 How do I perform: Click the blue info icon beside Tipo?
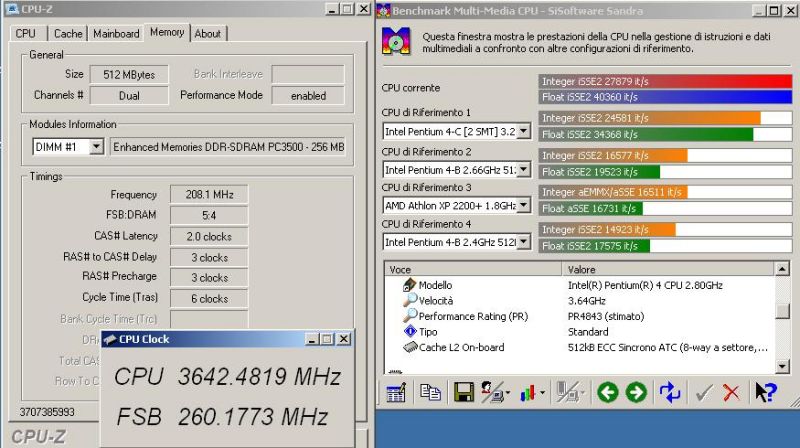(x=410, y=332)
